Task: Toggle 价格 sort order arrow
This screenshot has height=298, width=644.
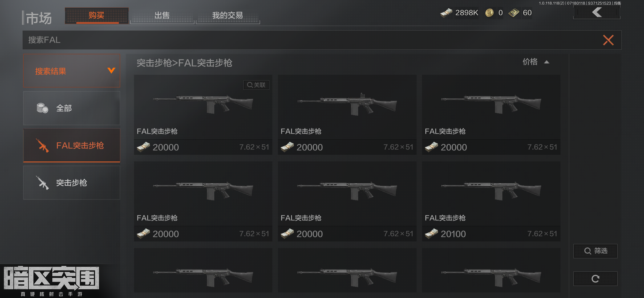Action: point(547,62)
